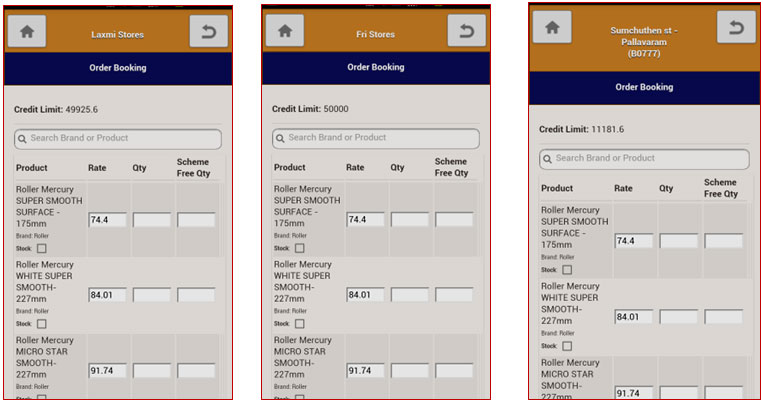Click the search magnifier icon in Fri Stores screen
763x403 pixels.
click(x=280, y=139)
